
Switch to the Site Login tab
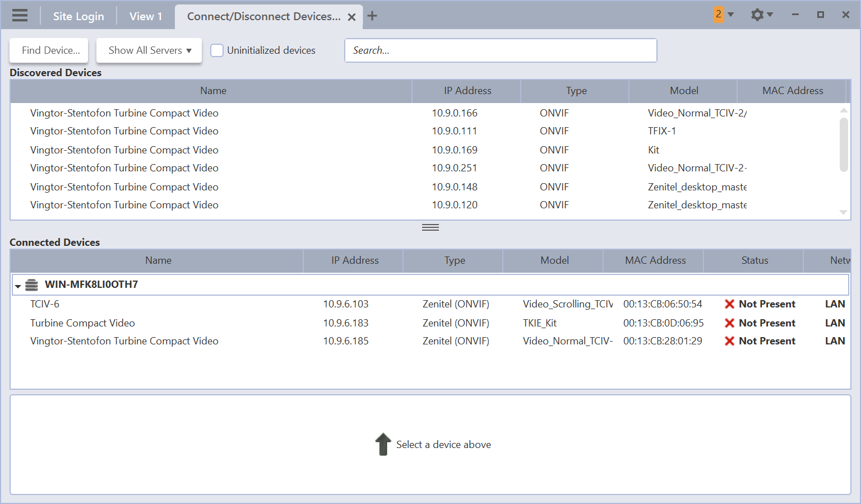[78, 16]
